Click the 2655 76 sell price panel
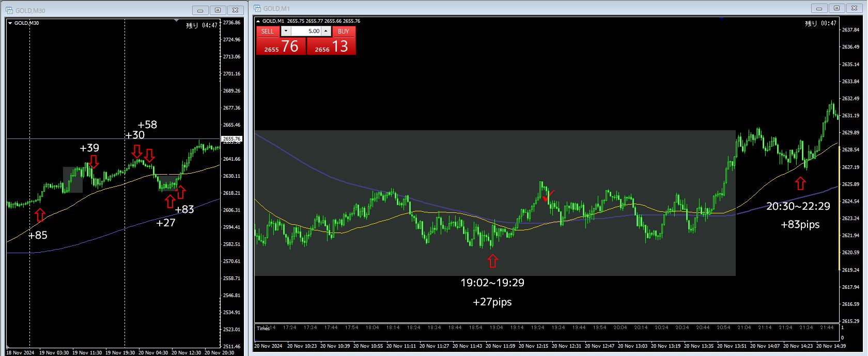The image size is (868, 356). 281,46
